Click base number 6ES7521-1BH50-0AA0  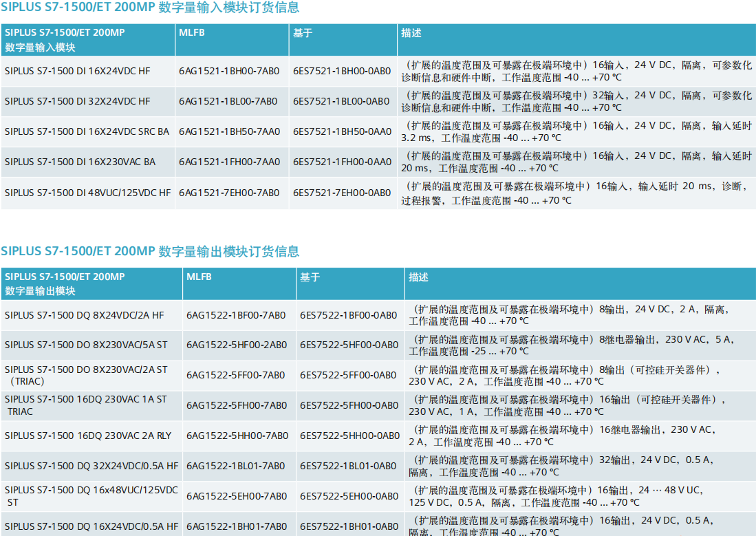point(343,131)
